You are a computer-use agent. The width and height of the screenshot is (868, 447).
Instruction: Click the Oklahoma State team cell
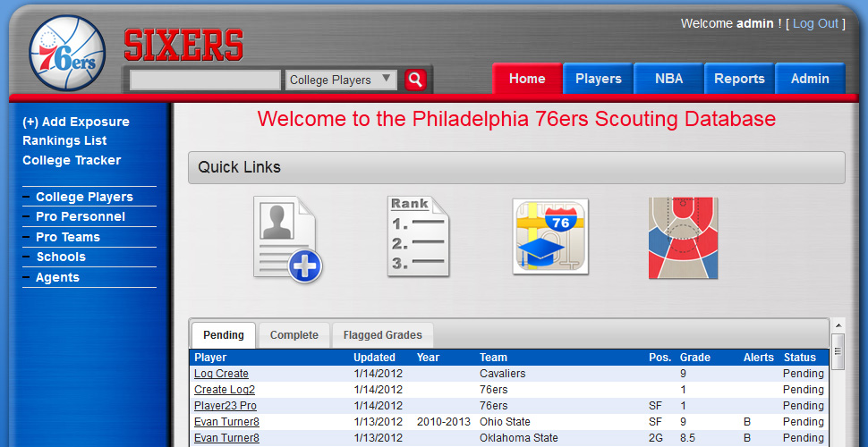(519, 438)
